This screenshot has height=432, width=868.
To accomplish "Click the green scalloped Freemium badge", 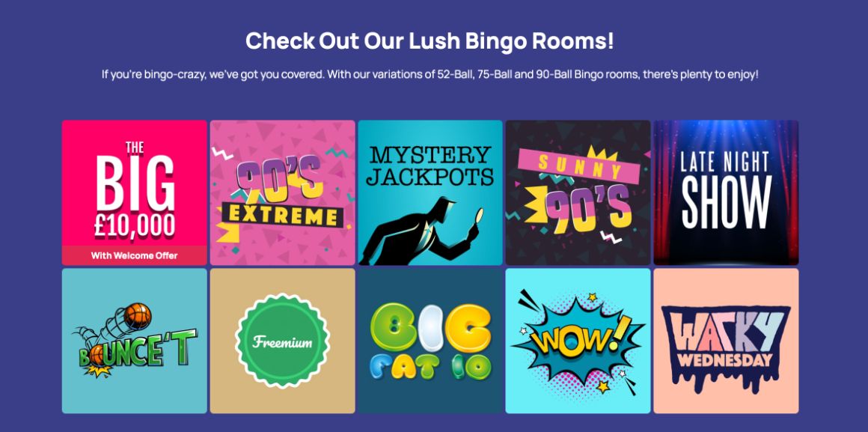I will 282,341.
